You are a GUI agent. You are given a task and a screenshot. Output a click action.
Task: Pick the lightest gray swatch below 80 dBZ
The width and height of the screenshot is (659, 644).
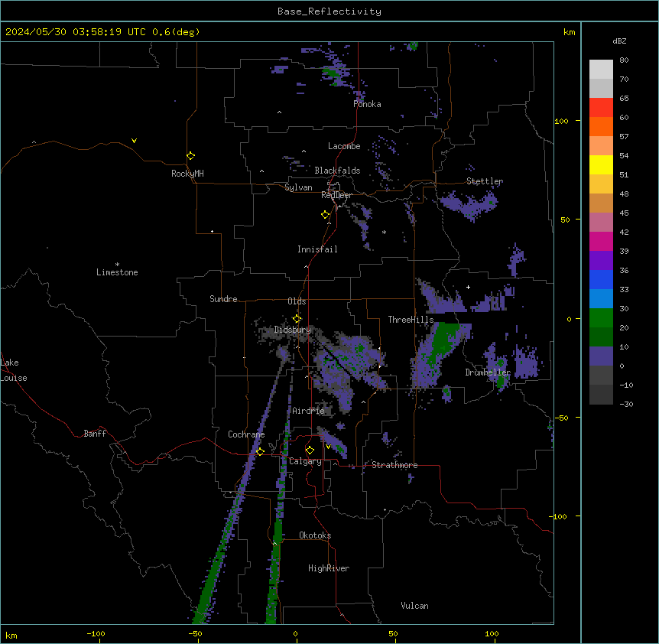click(x=601, y=70)
